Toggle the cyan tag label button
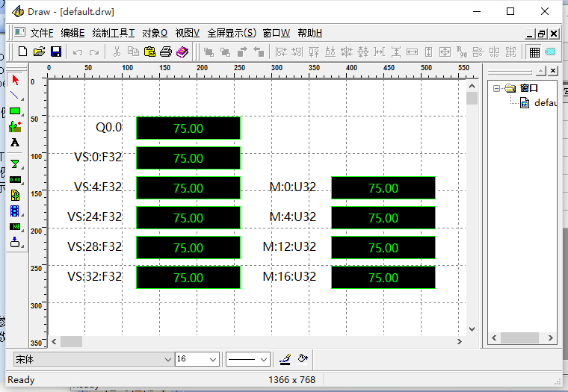The image size is (568, 392). [x=550, y=52]
